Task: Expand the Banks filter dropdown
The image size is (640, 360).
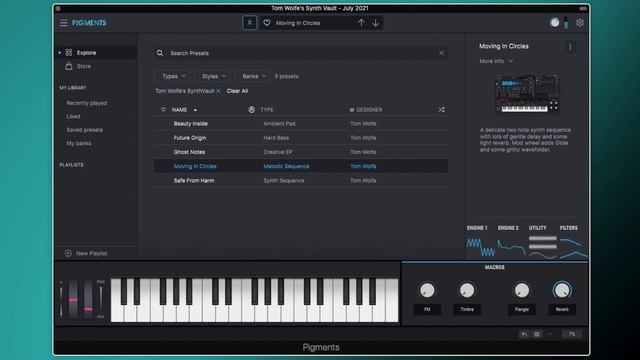Action: (x=253, y=76)
